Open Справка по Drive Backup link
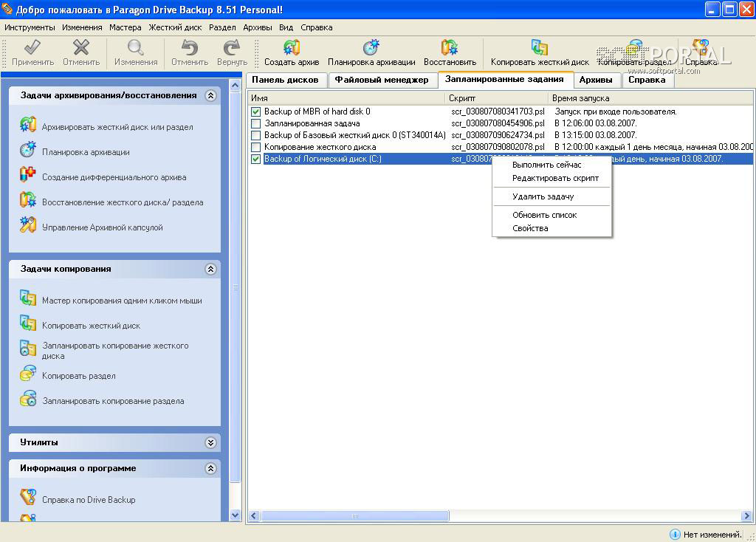 click(x=89, y=500)
